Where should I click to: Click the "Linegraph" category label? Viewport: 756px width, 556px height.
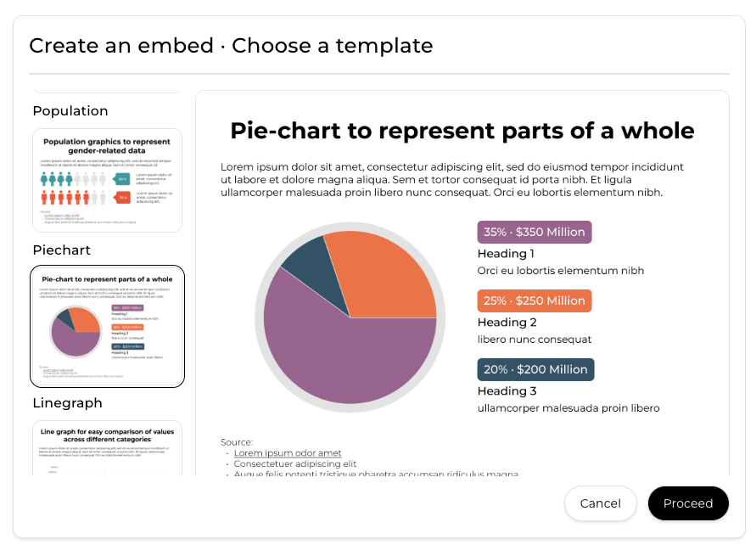(x=67, y=403)
